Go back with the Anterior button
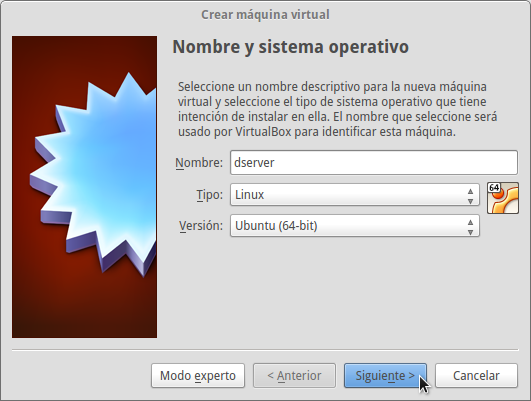The height and width of the screenshot is (401, 531). click(294, 376)
